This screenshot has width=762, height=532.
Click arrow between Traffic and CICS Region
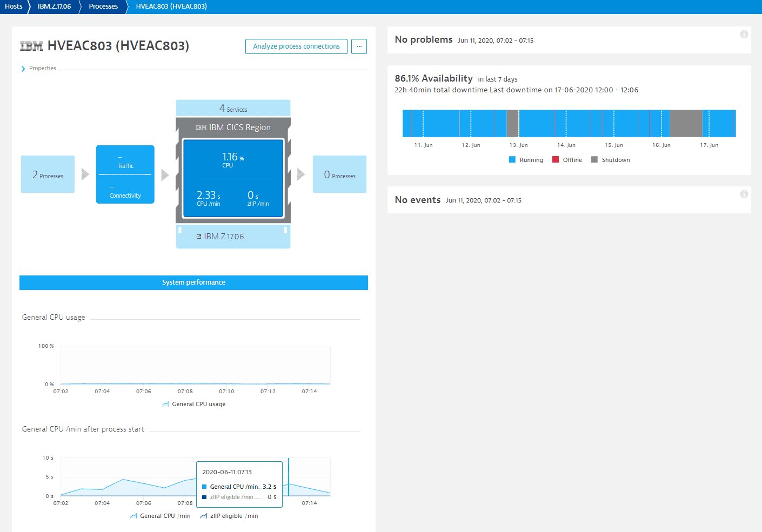point(165,174)
